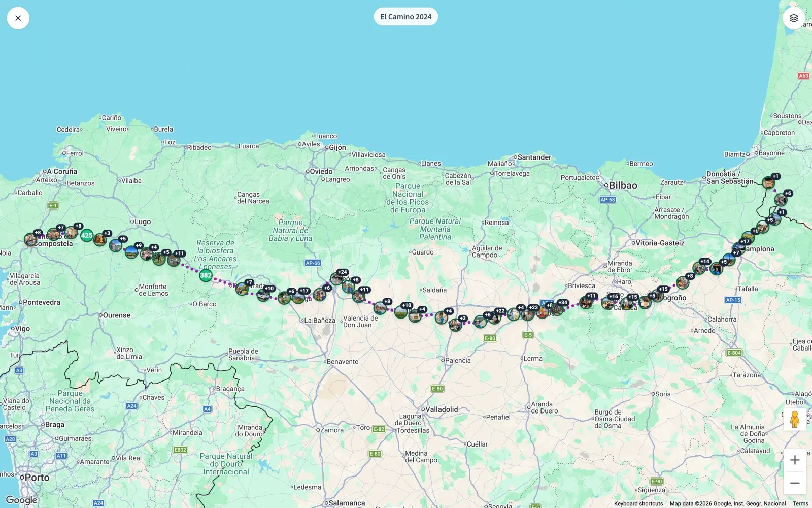
Task: Open Street View with the yellow pegman
Action: (795, 420)
